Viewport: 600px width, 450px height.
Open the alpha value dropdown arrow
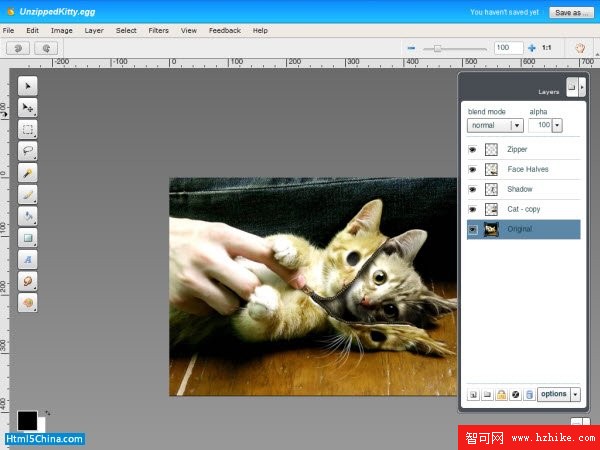point(557,126)
